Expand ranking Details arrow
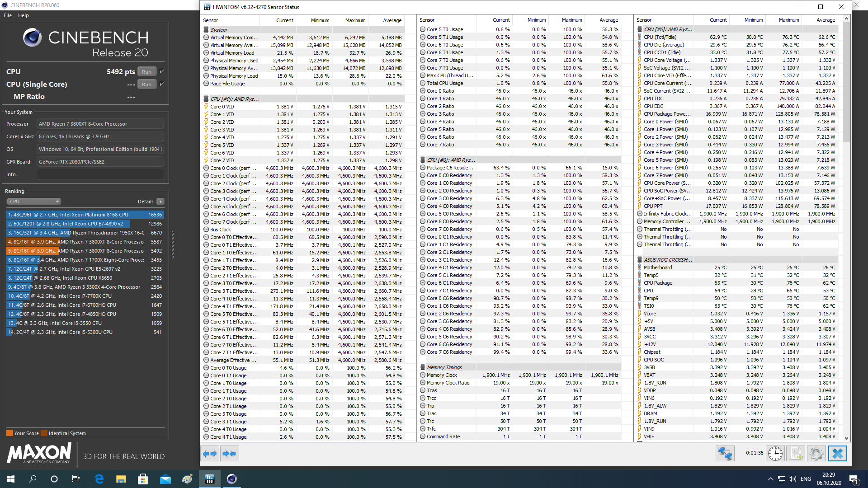The width and height of the screenshot is (868, 488). point(160,202)
